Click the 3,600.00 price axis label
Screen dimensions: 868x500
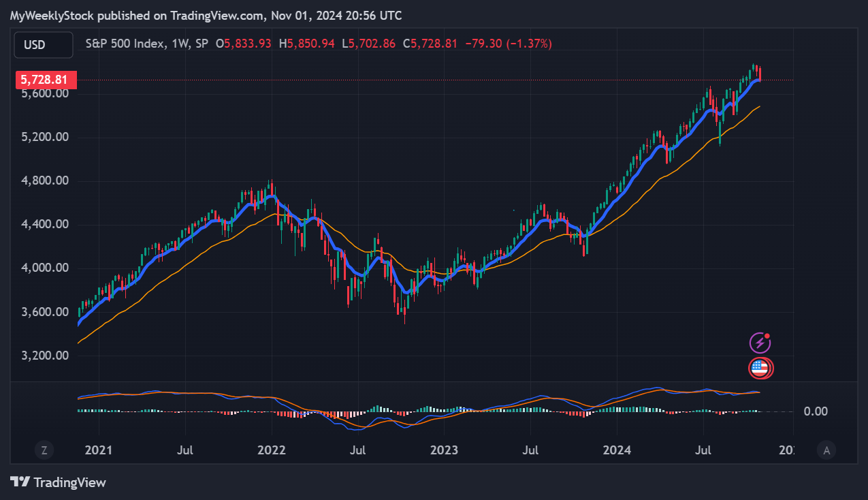point(44,312)
